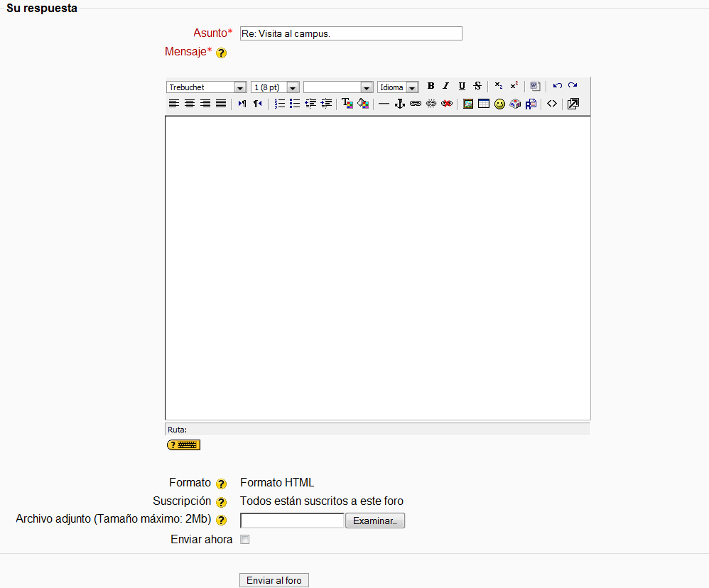Open help for Mensaje field
The height and width of the screenshot is (588, 709).
coord(221,53)
